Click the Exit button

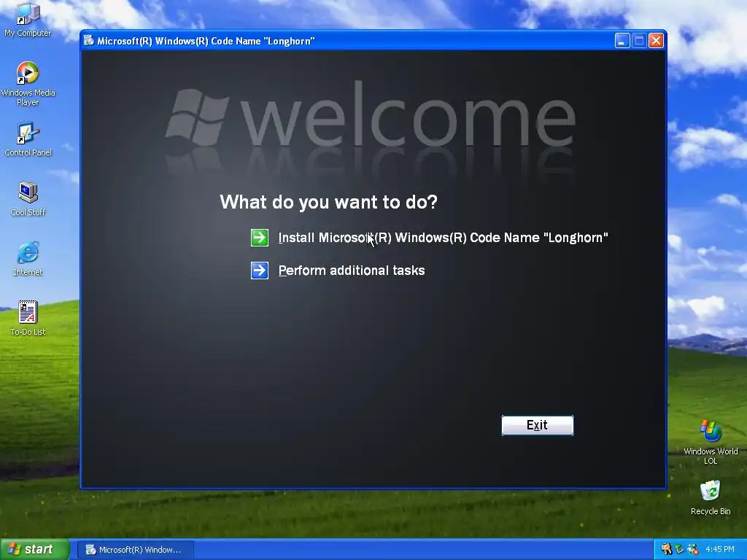(x=538, y=425)
